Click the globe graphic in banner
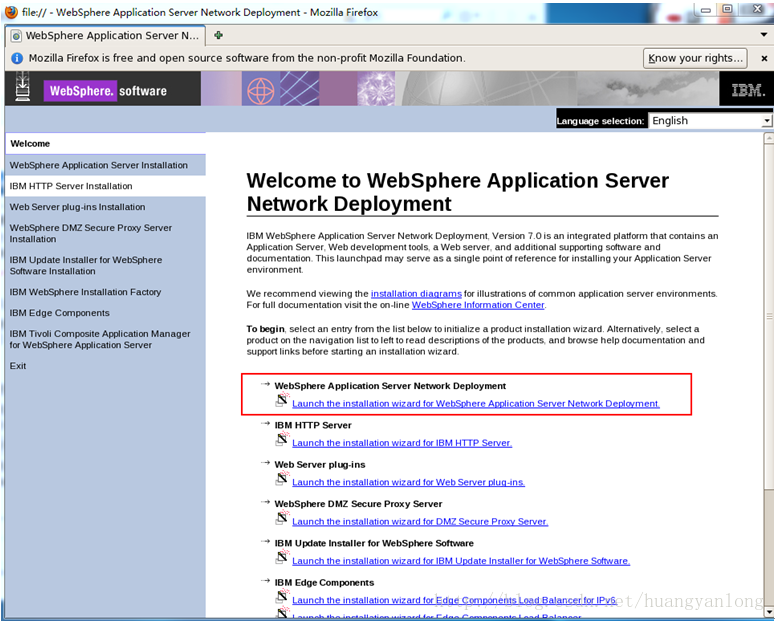 pyautogui.click(x=260, y=90)
